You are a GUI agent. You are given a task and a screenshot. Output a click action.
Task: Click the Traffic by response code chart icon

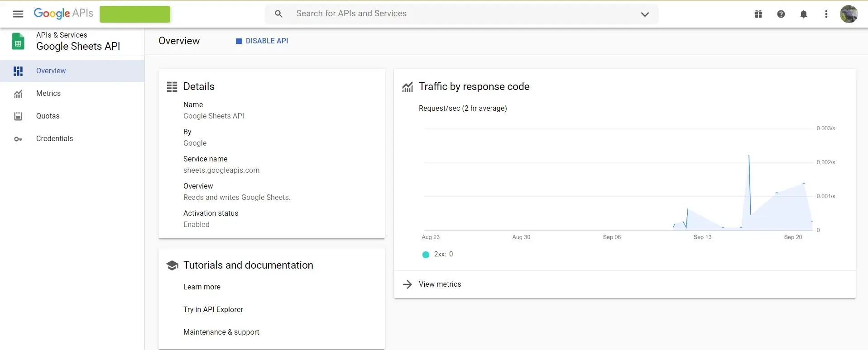pyautogui.click(x=408, y=87)
